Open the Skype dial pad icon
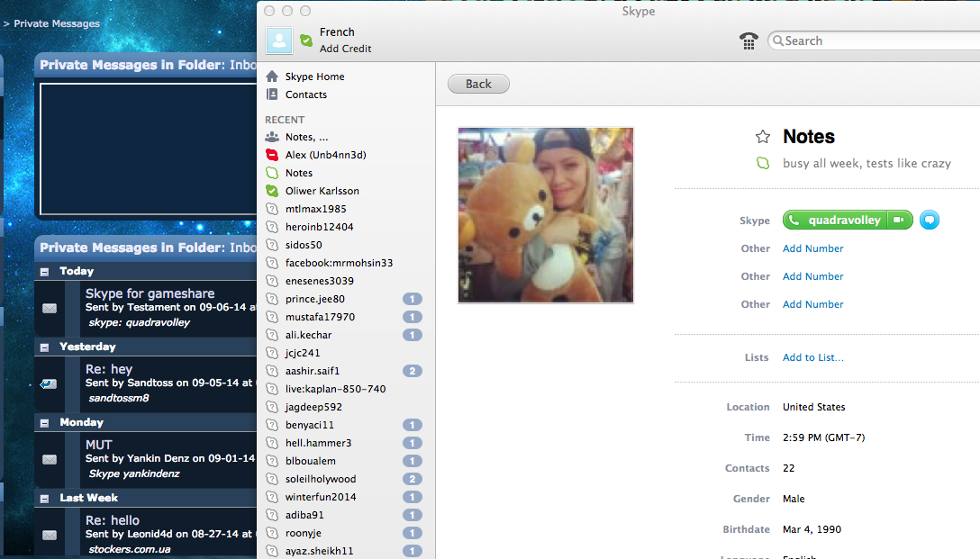This screenshot has width=980, height=559. tap(749, 41)
